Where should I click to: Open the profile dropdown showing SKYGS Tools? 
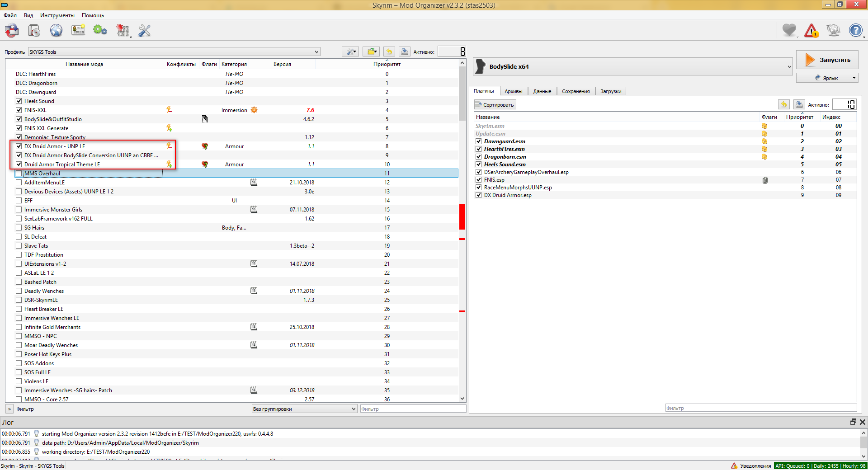[174, 52]
